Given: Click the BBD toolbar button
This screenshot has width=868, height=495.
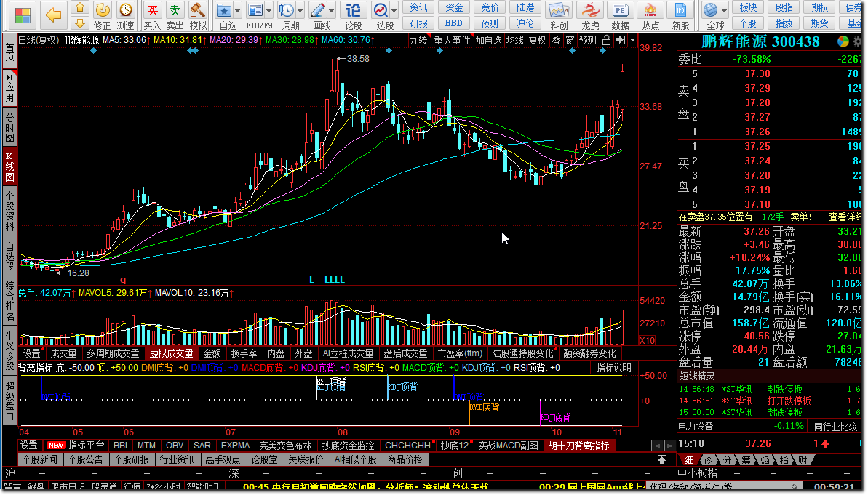Looking at the screenshot, I should 454,23.
